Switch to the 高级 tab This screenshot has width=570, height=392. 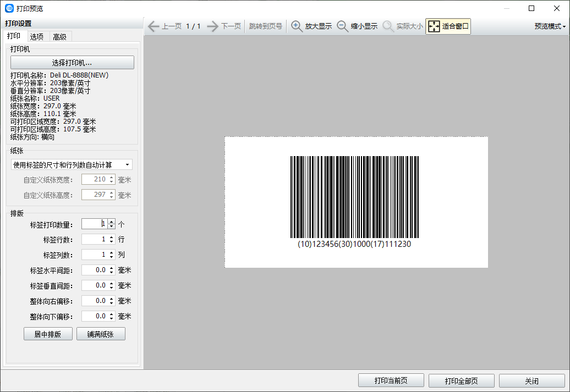click(59, 37)
